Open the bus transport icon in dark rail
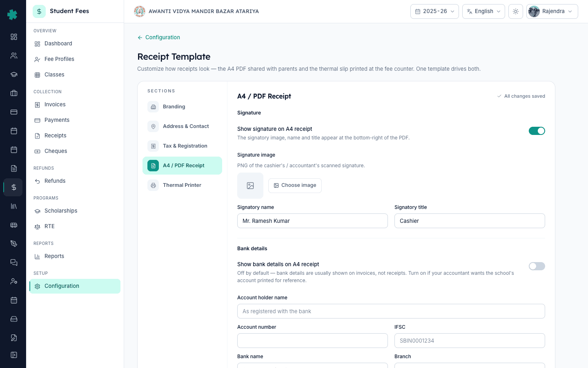Viewport: 588px width, 368px height. tap(13, 225)
